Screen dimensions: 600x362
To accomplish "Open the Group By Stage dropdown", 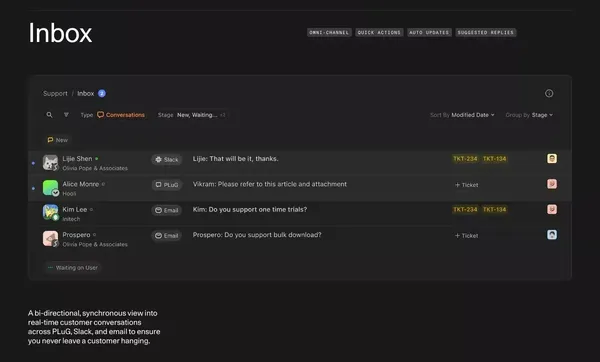I will click(x=529, y=115).
